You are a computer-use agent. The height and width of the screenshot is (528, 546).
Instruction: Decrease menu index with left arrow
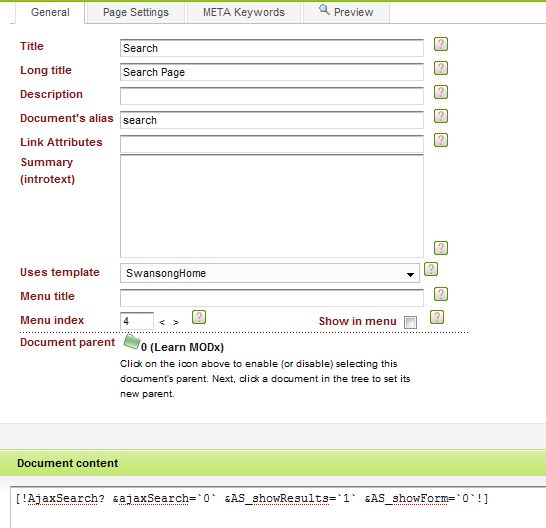(162, 322)
